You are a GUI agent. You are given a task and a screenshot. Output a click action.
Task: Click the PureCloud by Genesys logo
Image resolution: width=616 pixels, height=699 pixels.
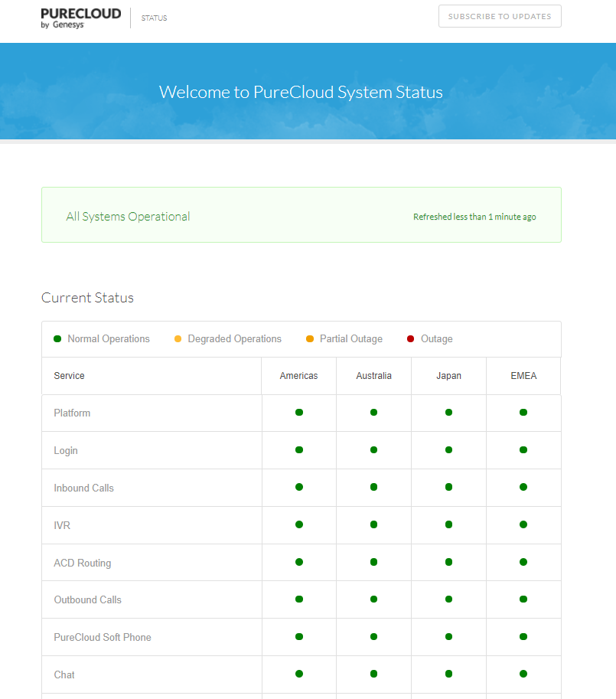coord(80,18)
